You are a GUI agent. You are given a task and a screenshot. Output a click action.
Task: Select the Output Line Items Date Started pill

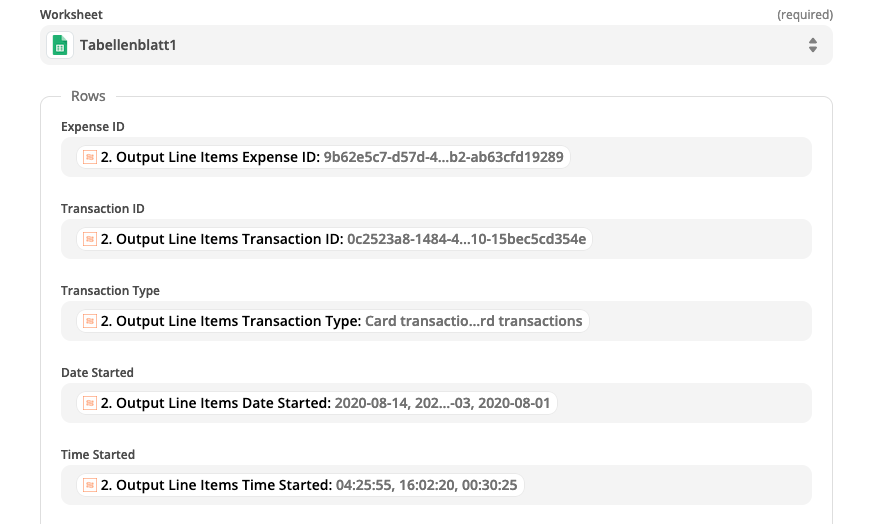[x=317, y=403]
